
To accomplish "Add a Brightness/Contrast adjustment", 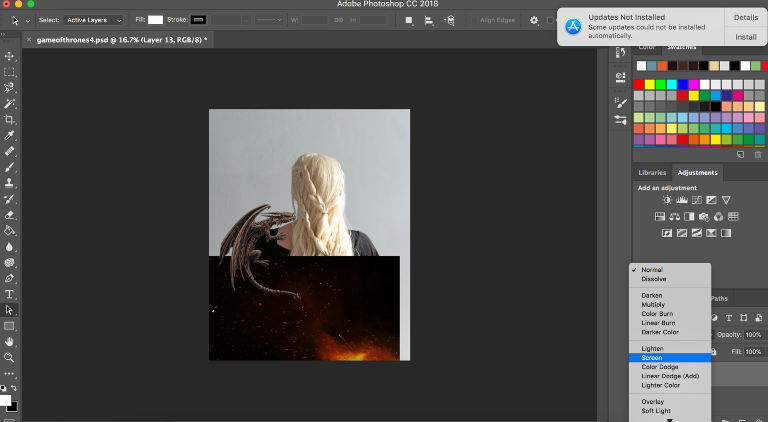I will 667,200.
